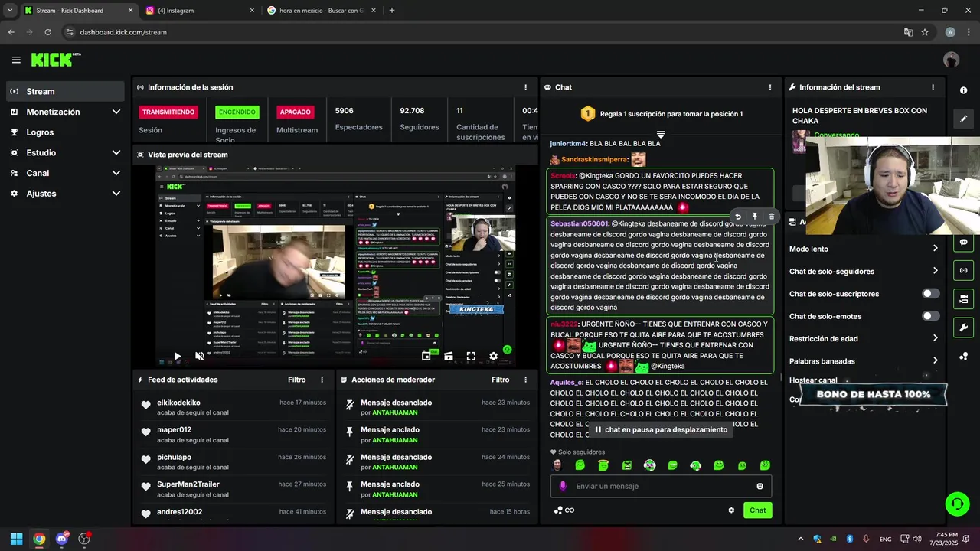
Task: Open the Windows Start menu
Action: click(16, 539)
